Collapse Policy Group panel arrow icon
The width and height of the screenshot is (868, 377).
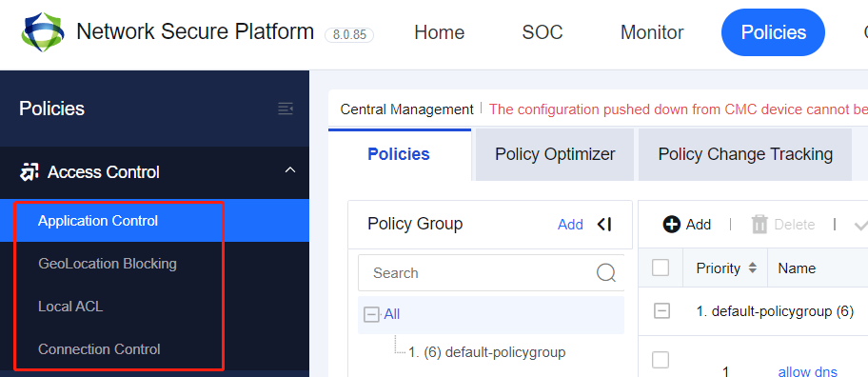coord(604,225)
